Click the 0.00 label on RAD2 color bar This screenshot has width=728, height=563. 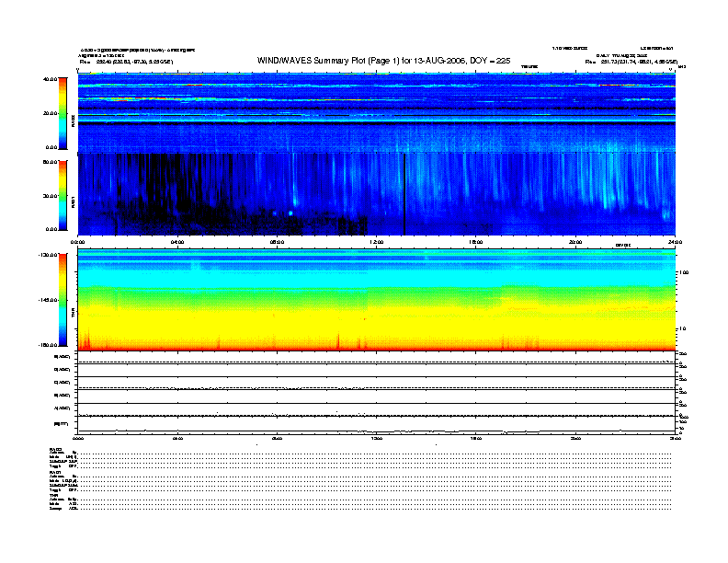point(51,147)
